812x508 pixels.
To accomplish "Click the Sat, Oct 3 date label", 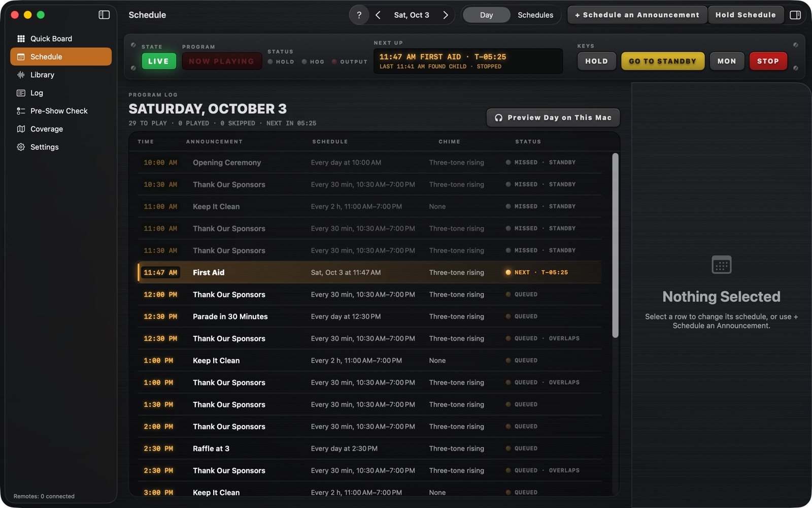I will coord(412,15).
